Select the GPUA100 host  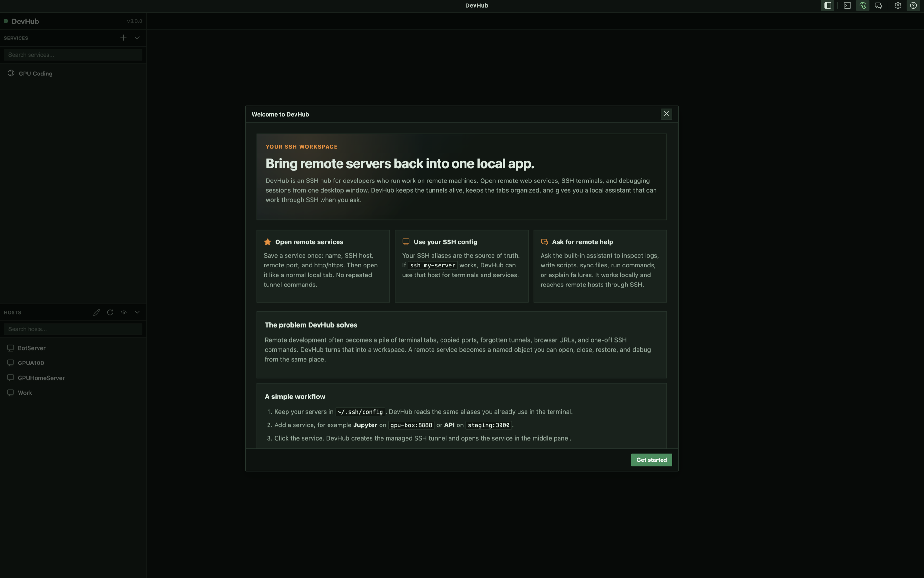tap(73, 363)
